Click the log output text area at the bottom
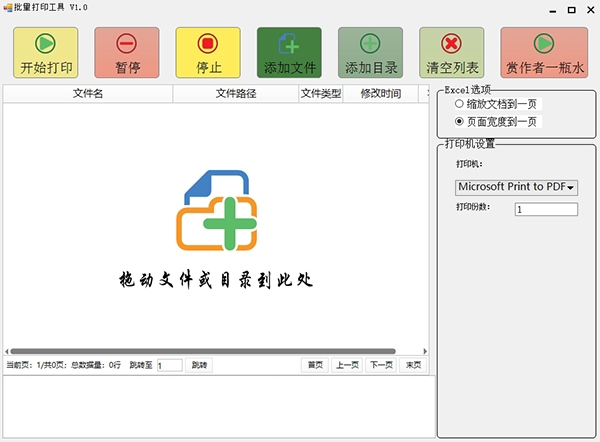The width and height of the screenshot is (600, 442). click(x=219, y=407)
